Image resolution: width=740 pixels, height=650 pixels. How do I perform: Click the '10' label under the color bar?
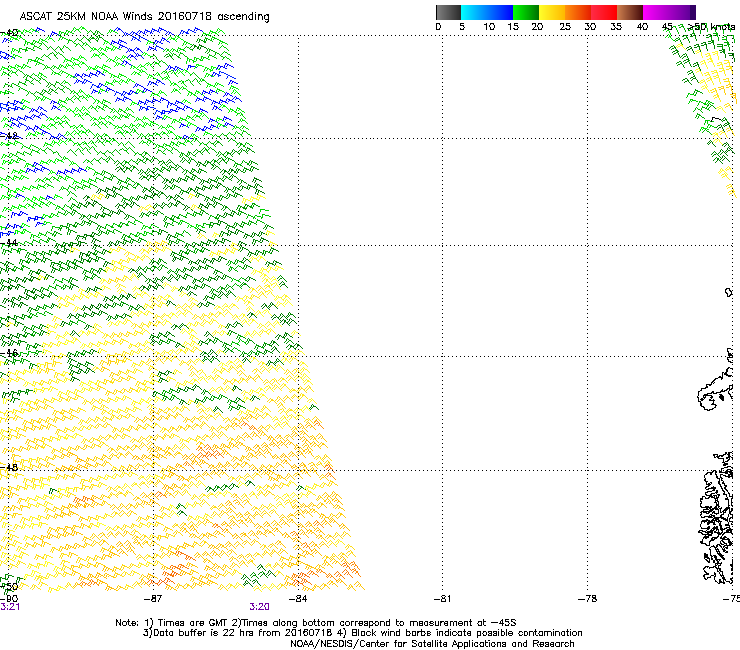(489, 27)
